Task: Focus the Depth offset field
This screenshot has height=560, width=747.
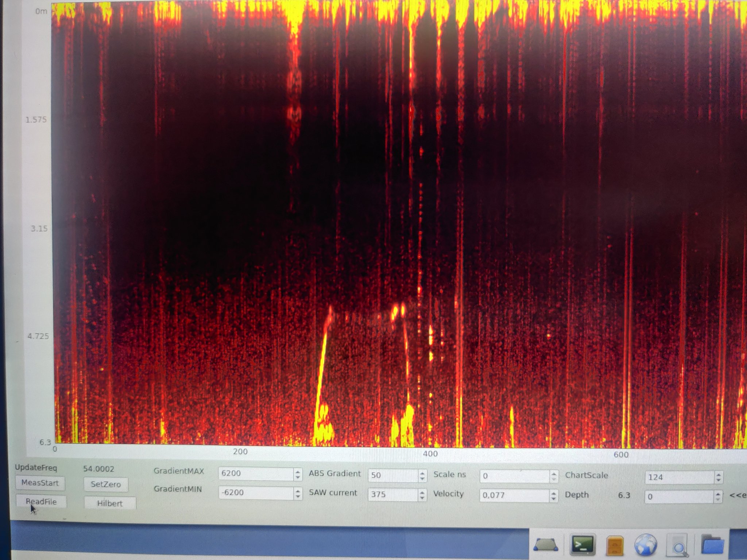Action: [680, 497]
